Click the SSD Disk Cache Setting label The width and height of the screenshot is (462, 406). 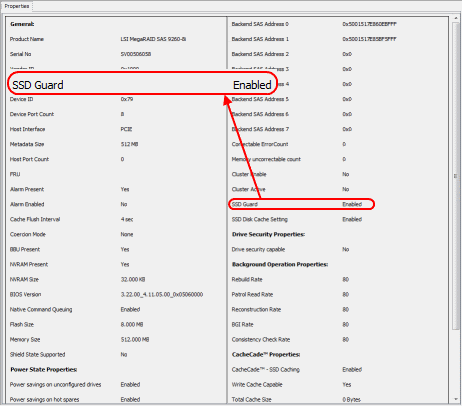coord(260,219)
